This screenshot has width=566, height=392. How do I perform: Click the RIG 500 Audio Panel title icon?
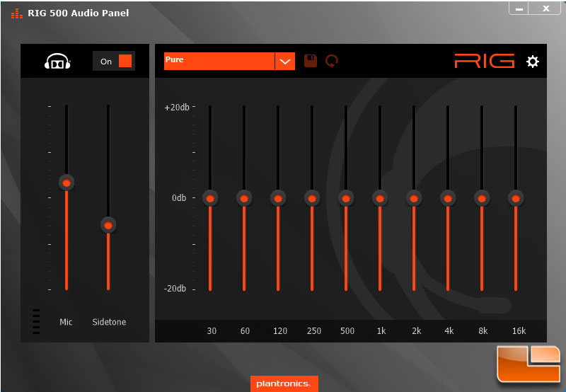[16, 13]
